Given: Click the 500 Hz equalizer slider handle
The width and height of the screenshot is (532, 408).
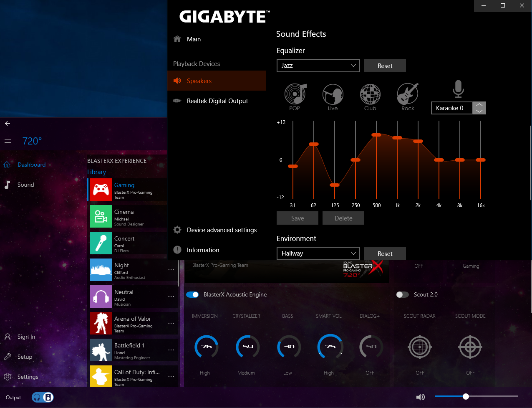Looking at the screenshot, I should point(376,135).
